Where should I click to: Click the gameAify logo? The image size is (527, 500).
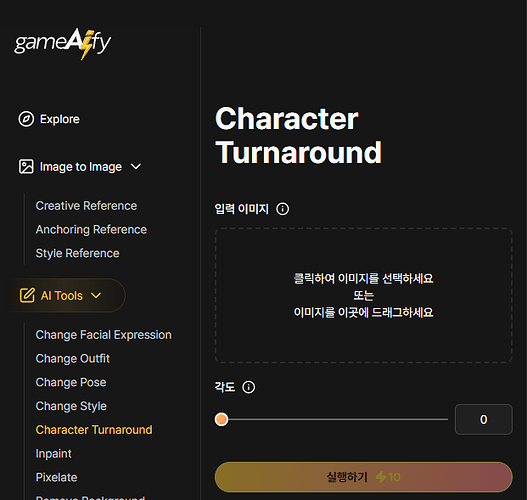coord(63,44)
